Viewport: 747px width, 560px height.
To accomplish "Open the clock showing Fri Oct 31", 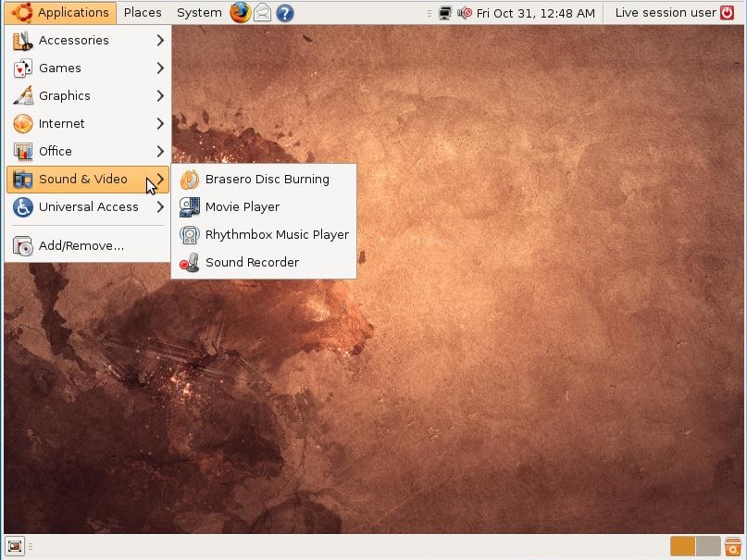I will [535, 13].
